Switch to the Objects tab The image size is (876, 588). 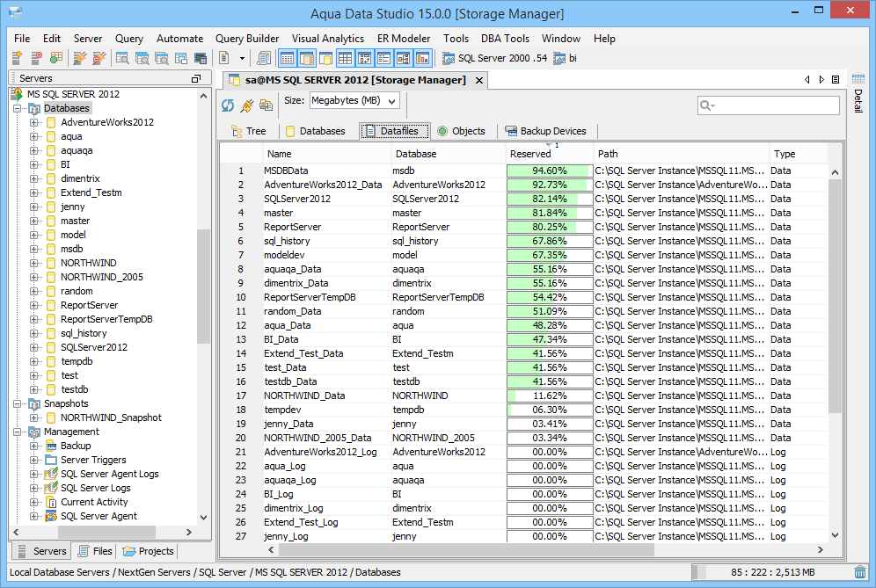(462, 131)
